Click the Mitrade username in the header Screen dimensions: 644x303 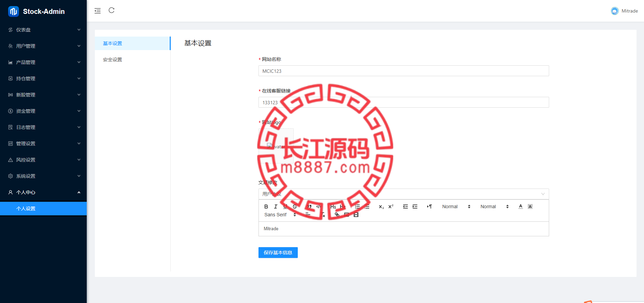tap(630, 11)
